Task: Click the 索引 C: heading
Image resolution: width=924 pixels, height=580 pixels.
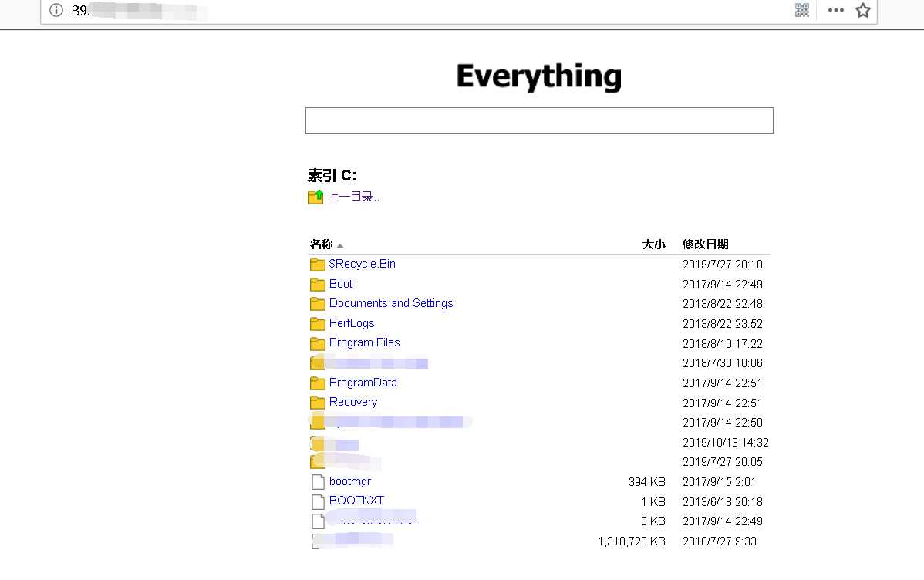Action: click(332, 176)
